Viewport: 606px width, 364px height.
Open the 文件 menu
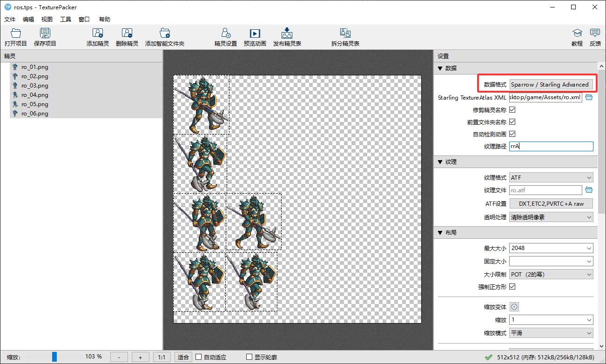point(10,20)
